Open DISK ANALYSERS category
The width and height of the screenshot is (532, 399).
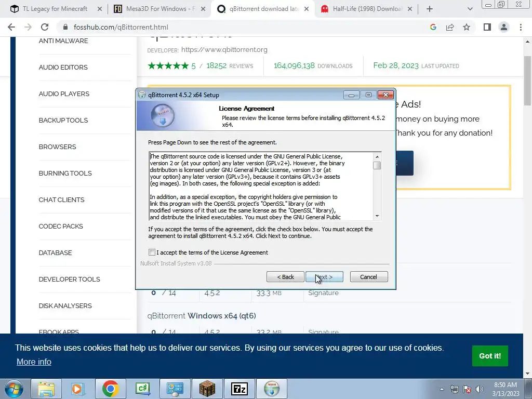tap(65, 305)
